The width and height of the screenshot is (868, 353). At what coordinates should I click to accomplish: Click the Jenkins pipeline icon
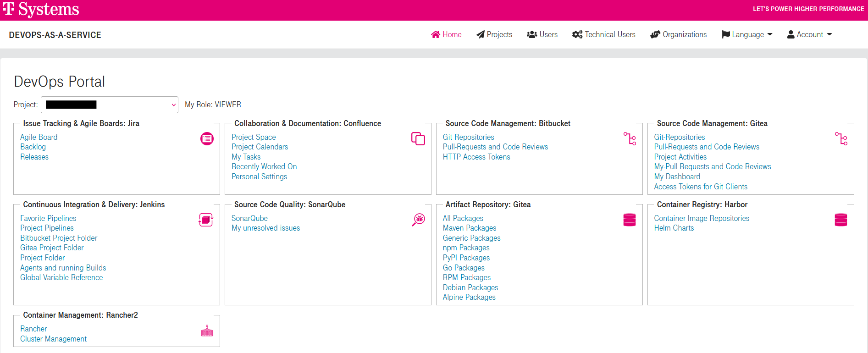pos(206,220)
